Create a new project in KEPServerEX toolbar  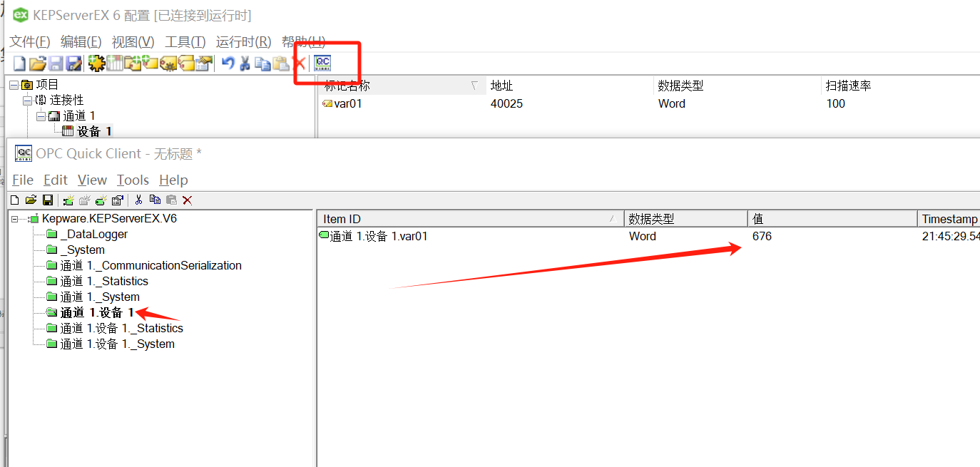pos(19,63)
